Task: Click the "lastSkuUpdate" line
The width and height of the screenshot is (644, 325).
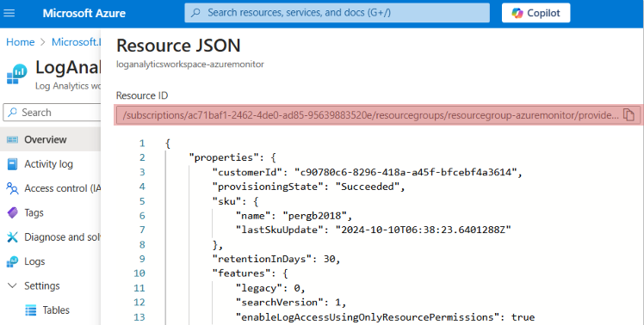Action: [x=373, y=230]
